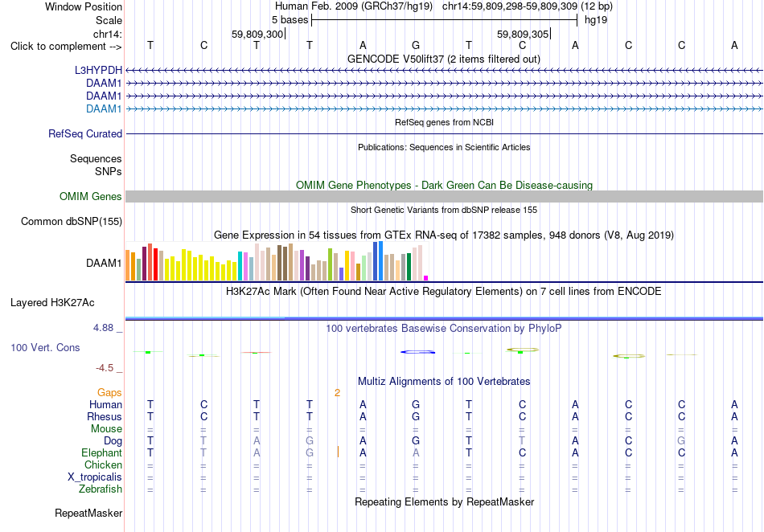
Task: Click 'Repeating Elements by RepeatMasker' title
Action: [x=444, y=501]
